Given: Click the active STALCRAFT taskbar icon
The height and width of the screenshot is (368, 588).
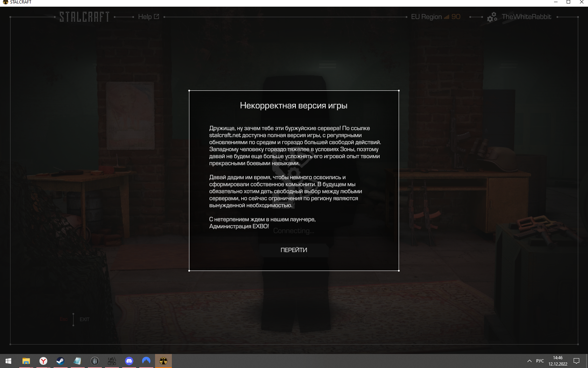Looking at the screenshot, I should (x=163, y=361).
